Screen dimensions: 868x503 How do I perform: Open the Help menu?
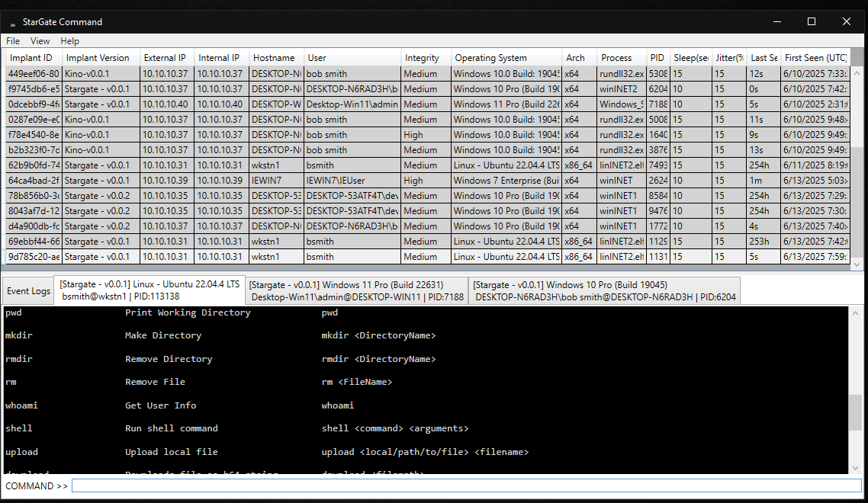tap(69, 41)
